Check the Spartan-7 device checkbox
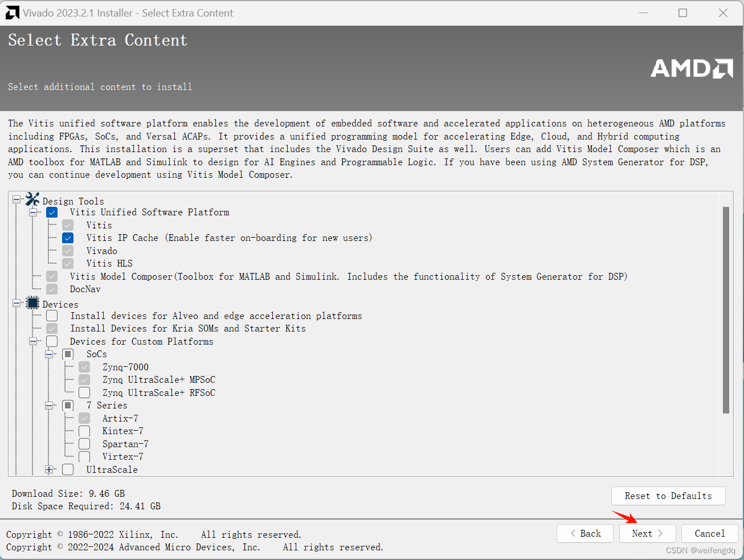Viewport: 744px width, 560px height. point(84,444)
